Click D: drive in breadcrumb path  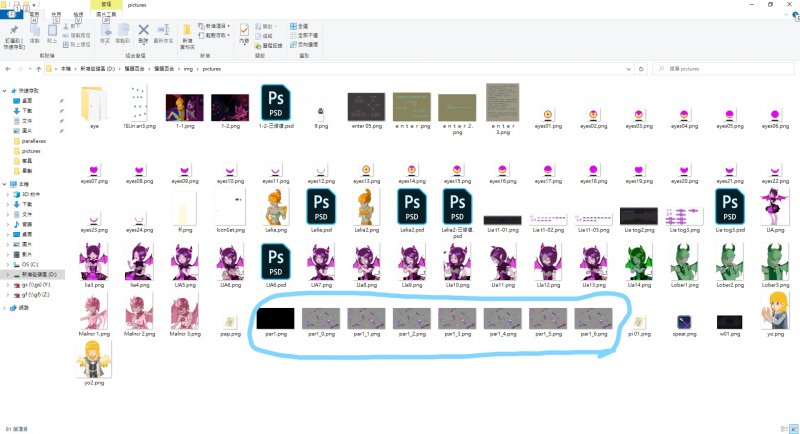pos(97,69)
